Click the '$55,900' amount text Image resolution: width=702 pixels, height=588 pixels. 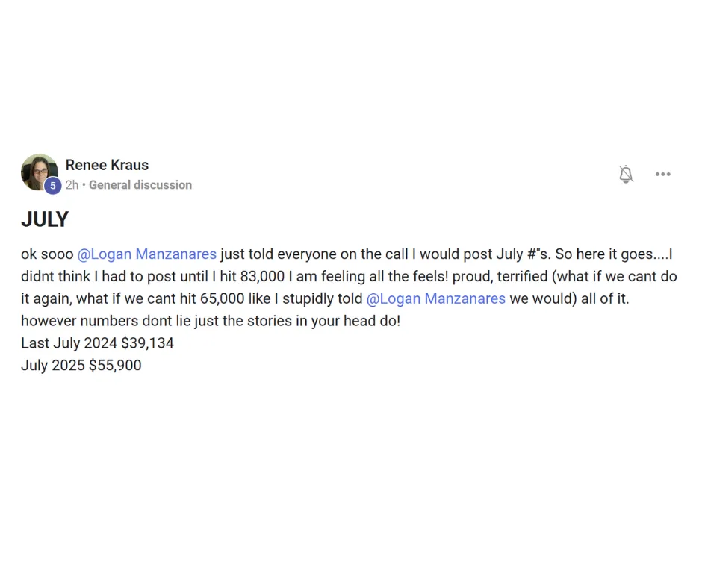point(115,365)
